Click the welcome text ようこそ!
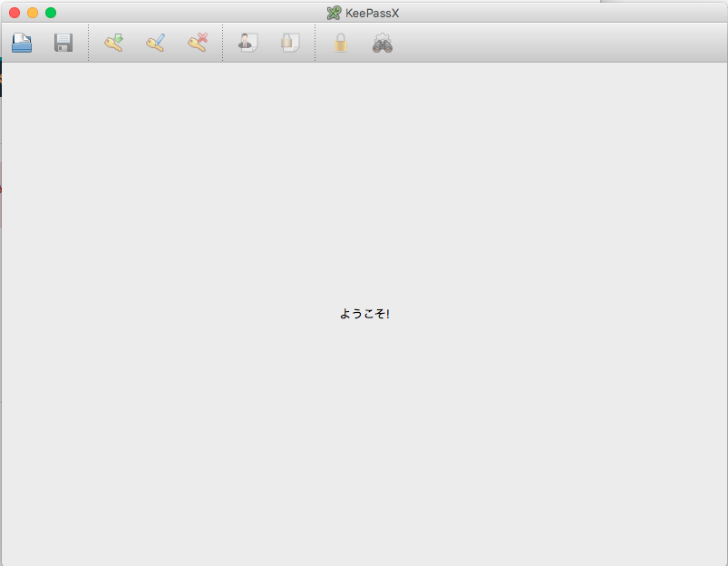Screen dimensions: 728x566 [364, 314]
